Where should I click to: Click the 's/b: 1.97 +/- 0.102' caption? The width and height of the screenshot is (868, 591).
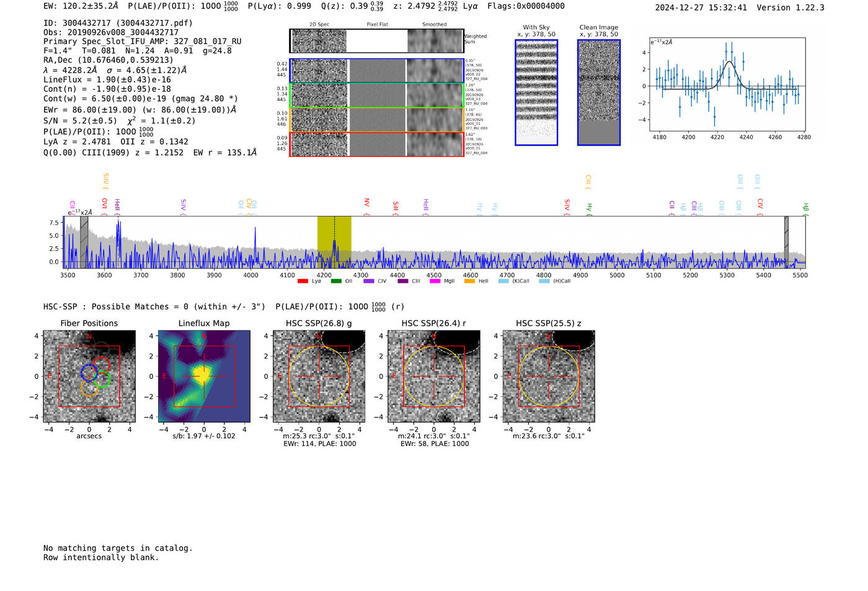pos(204,436)
